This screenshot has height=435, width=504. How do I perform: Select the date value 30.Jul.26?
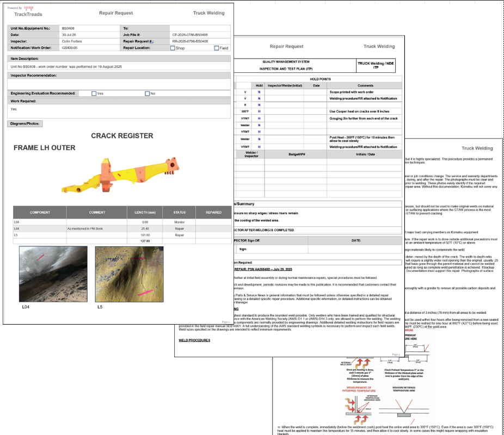coord(69,35)
